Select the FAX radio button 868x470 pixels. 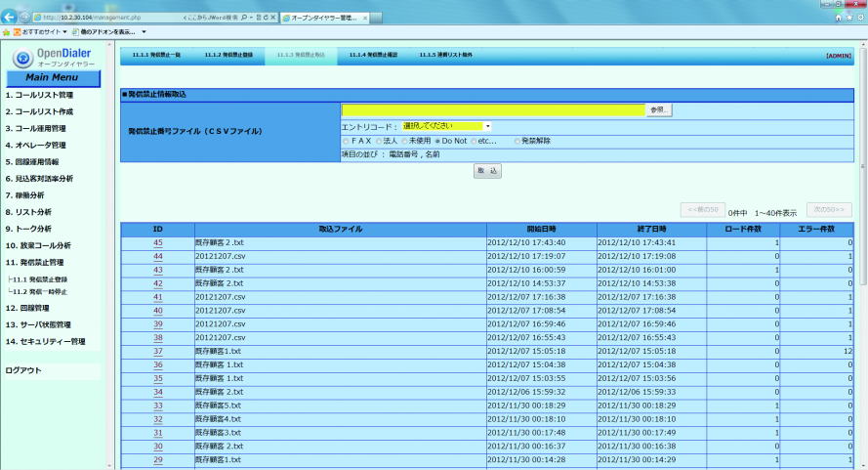click(346, 142)
